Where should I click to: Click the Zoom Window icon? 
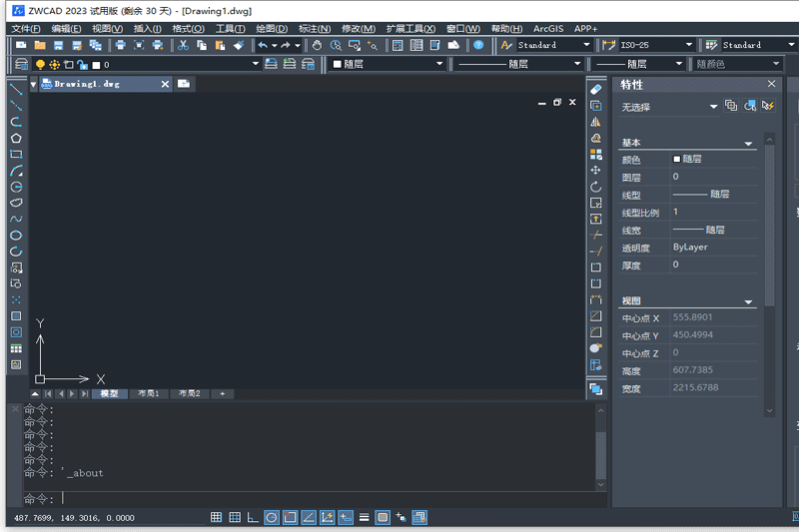point(355,45)
